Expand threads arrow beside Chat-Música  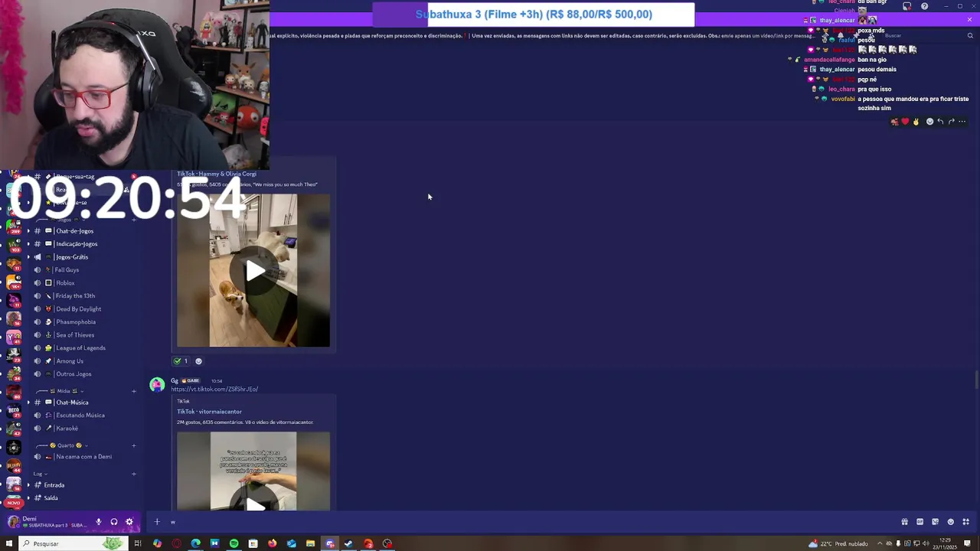point(28,403)
